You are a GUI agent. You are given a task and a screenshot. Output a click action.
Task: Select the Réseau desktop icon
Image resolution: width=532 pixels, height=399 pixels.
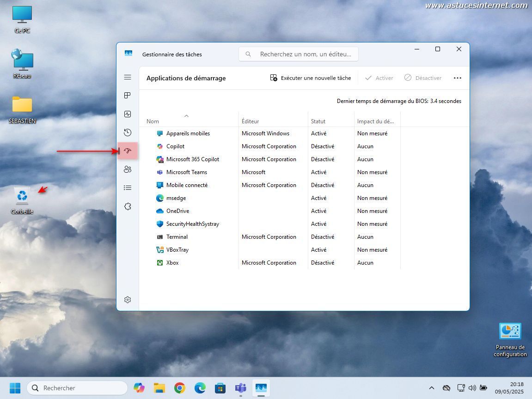pos(22,64)
